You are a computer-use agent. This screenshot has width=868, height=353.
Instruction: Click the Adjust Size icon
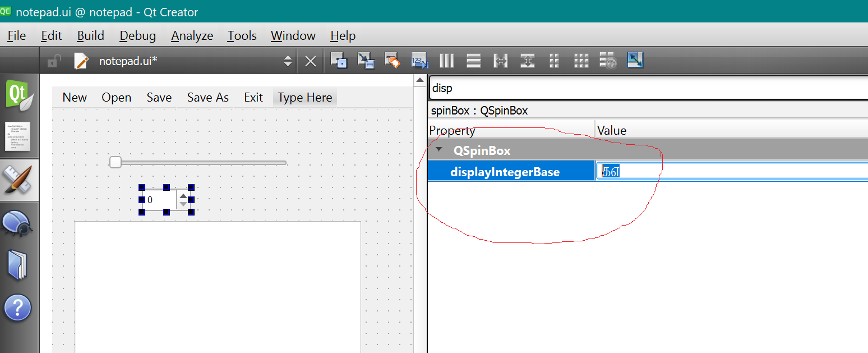635,61
